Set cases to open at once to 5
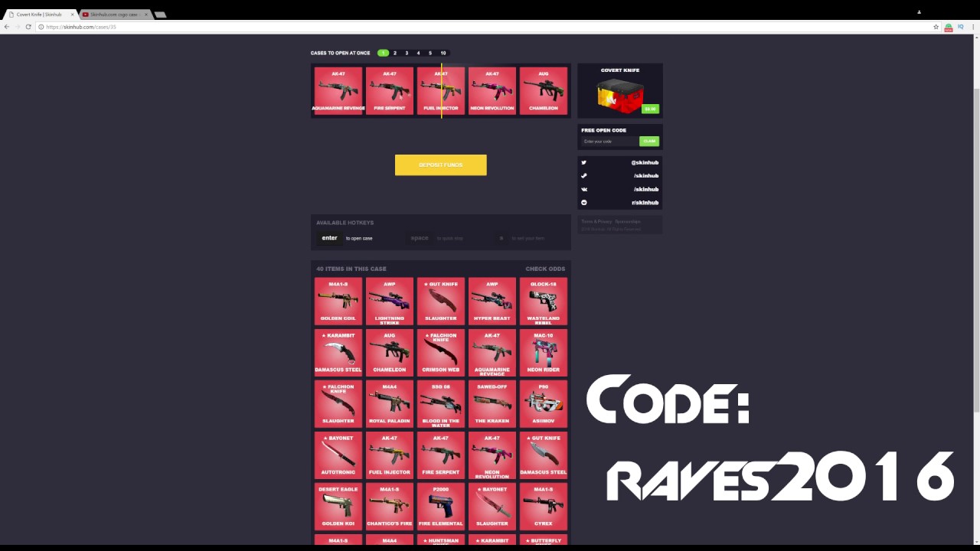The height and width of the screenshot is (551, 980). pyautogui.click(x=430, y=53)
